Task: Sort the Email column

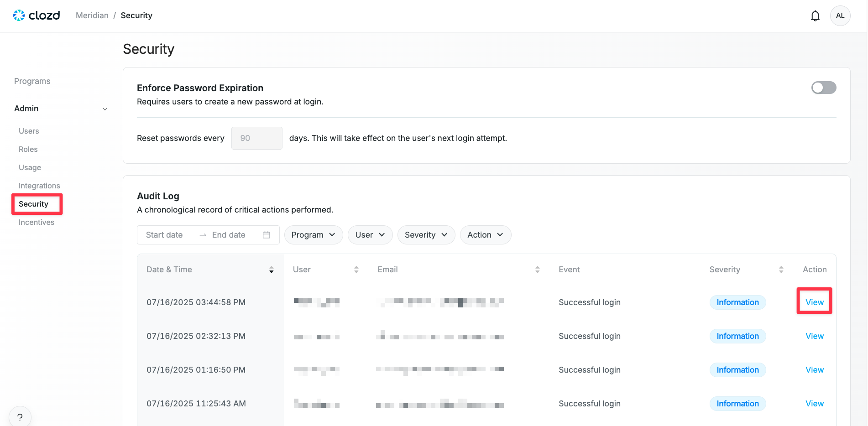Action: [x=538, y=270]
